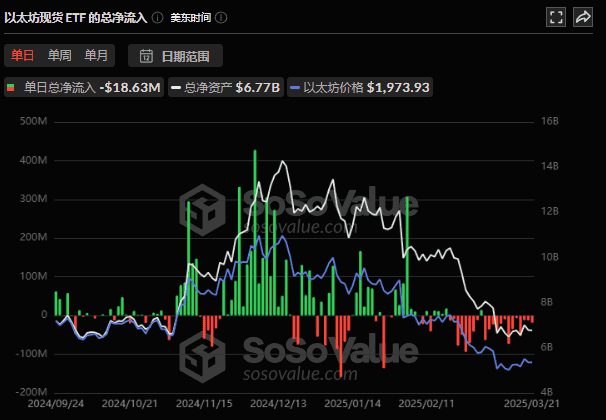This screenshot has width=606, height=420.
Task: Toggle 单日总净流入 series visibility
Action: coord(84,88)
